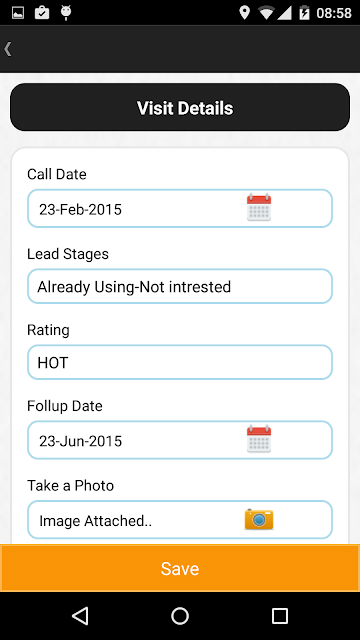
Task: Tap the battery status icon
Action: (304, 13)
